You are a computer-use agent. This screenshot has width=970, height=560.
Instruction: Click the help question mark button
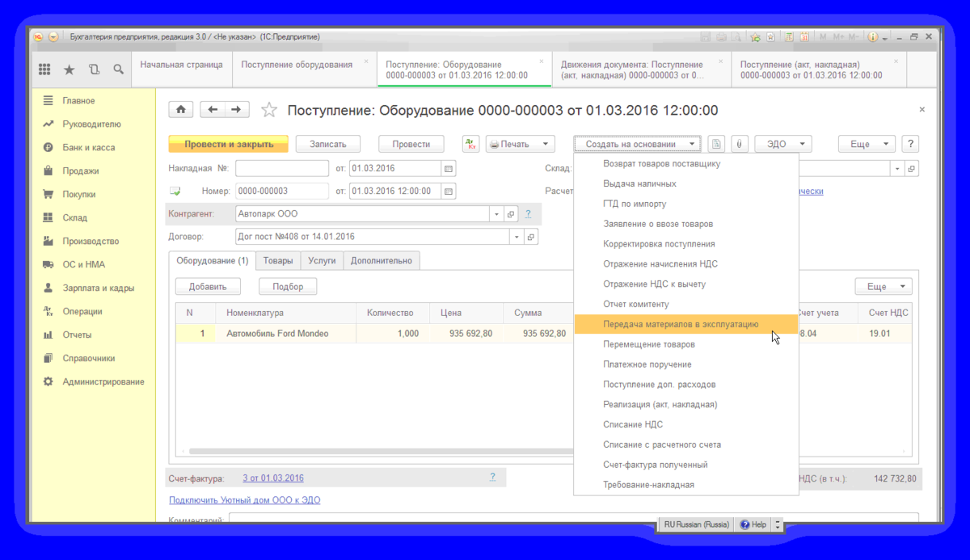(x=911, y=144)
